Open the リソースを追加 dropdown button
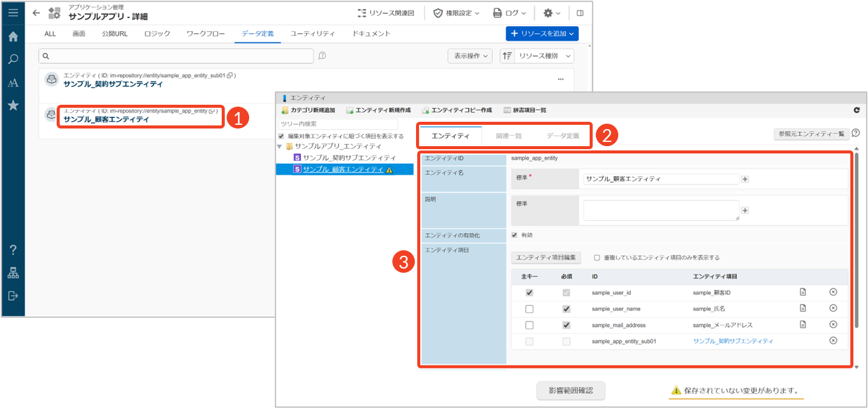 (x=542, y=33)
